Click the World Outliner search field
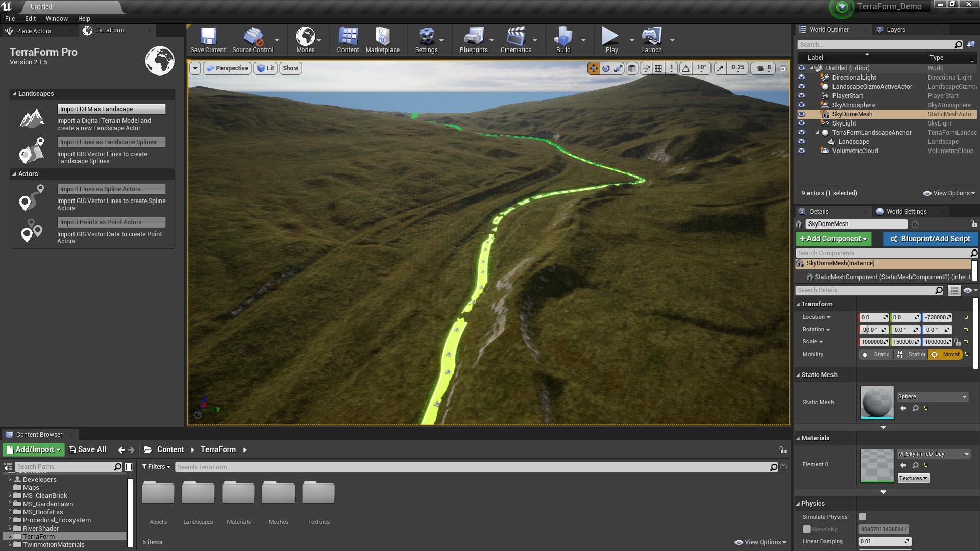980x551 pixels. [880, 45]
